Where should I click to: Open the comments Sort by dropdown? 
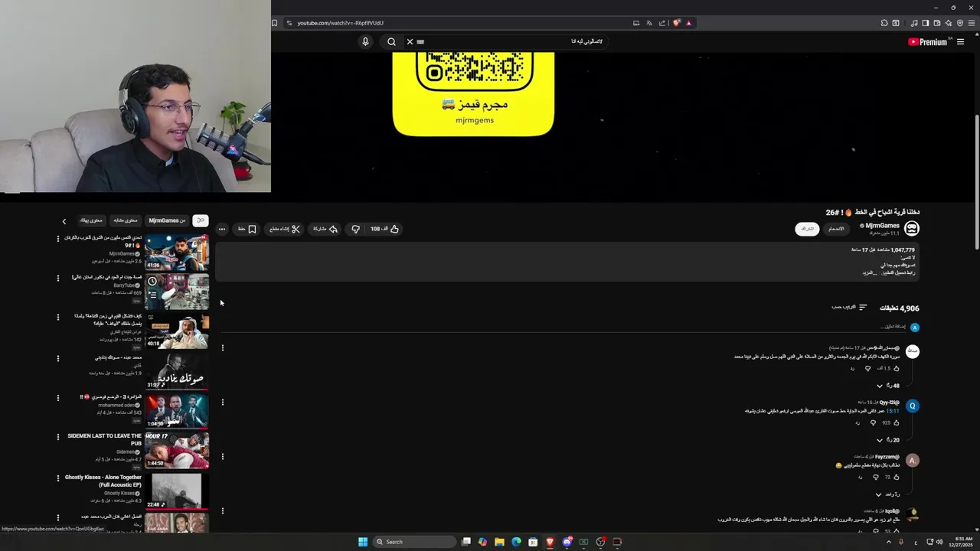coord(849,307)
